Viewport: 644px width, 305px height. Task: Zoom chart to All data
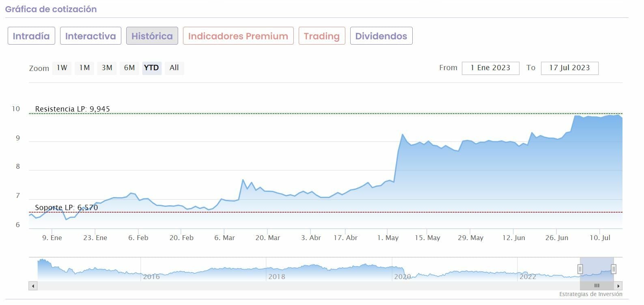point(174,68)
